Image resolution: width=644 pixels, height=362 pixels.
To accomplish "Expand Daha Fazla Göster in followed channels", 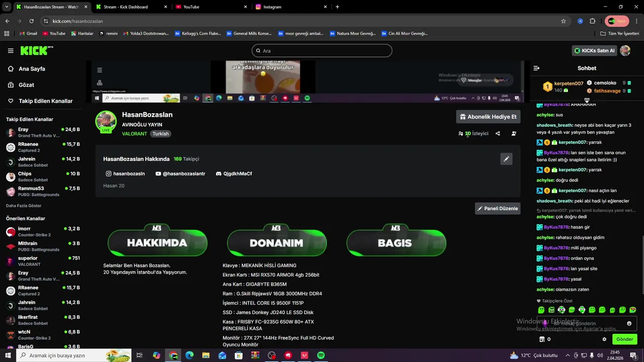I will 24,206.
